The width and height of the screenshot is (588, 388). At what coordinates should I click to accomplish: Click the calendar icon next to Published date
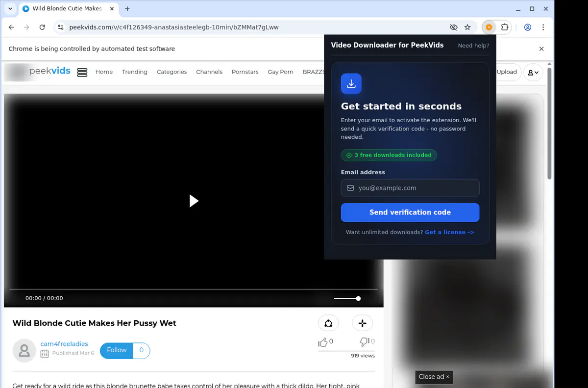click(x=45, y=353)
